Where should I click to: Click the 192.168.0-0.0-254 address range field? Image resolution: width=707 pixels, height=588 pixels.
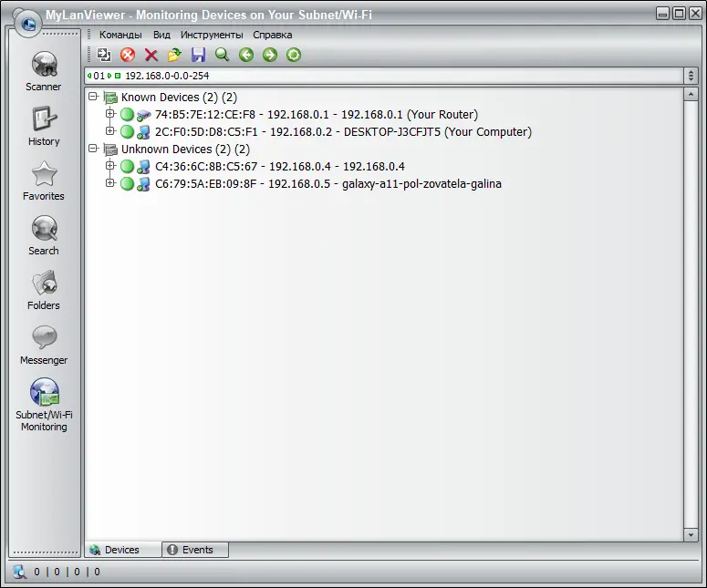(384, 76)
